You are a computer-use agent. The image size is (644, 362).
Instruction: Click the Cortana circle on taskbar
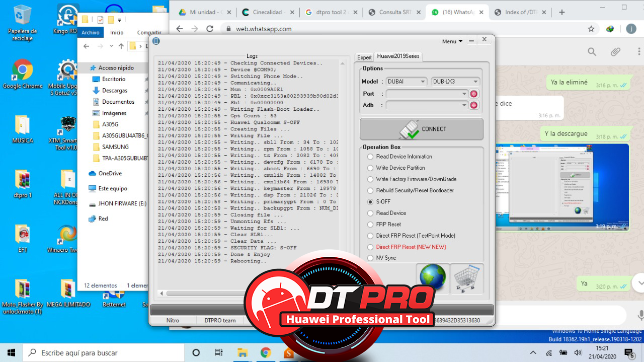coord(196,352)
